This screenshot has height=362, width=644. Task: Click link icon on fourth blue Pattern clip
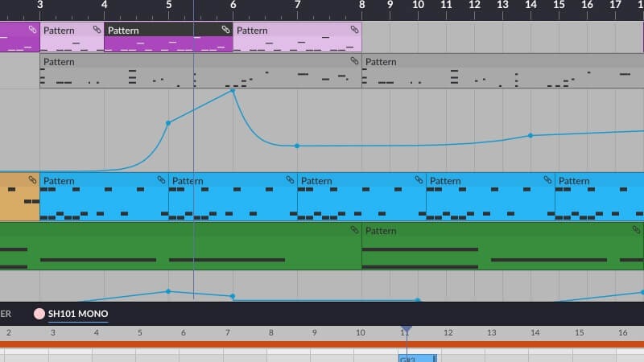click(547, 179)
